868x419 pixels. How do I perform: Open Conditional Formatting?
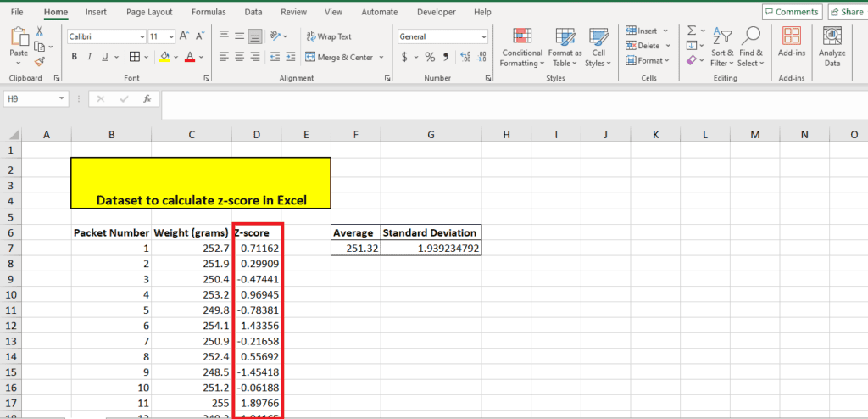click(521, 47)
